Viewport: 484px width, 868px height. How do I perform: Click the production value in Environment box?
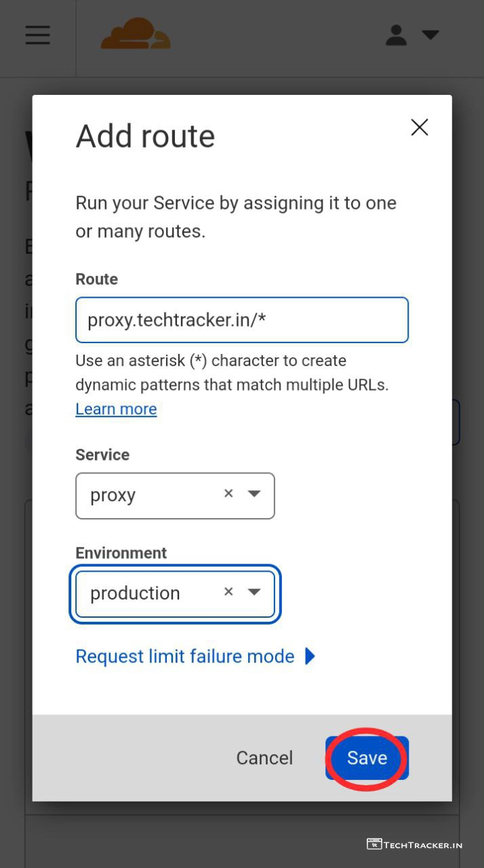(135, 593)
